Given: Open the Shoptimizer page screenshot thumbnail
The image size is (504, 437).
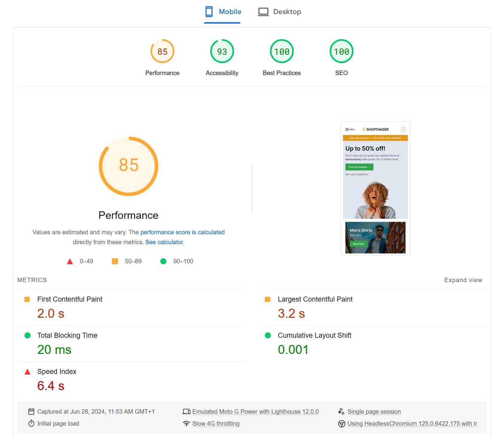Looking at the screenshot, I should coord(375,189).
